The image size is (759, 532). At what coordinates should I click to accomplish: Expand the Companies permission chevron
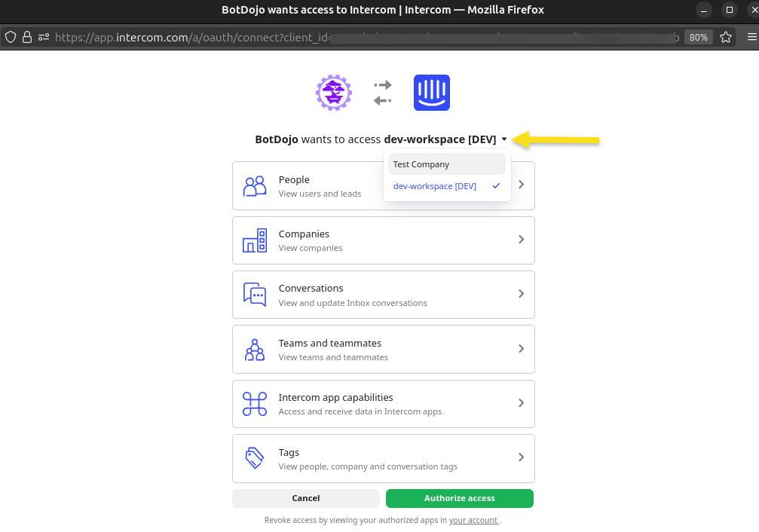pyautogui.click(x=522, y=240)
